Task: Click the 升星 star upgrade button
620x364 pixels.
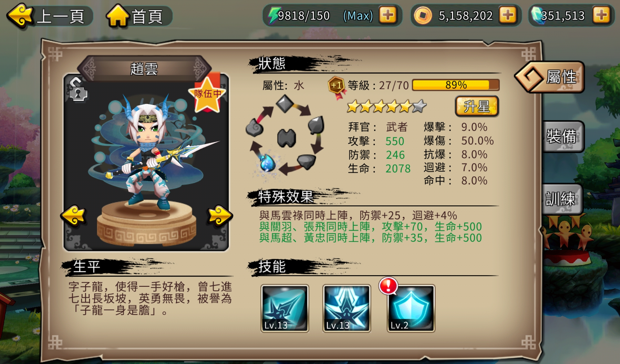Action: [477, 106]
